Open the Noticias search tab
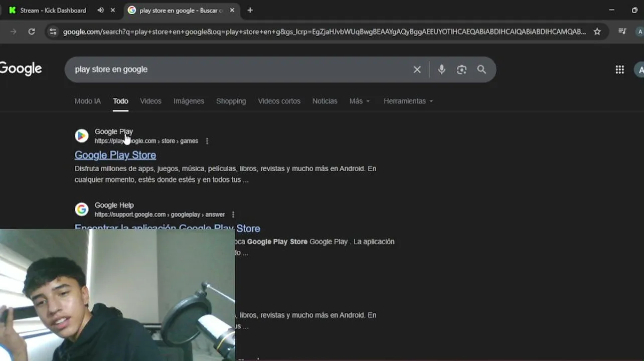 [325, 101]
